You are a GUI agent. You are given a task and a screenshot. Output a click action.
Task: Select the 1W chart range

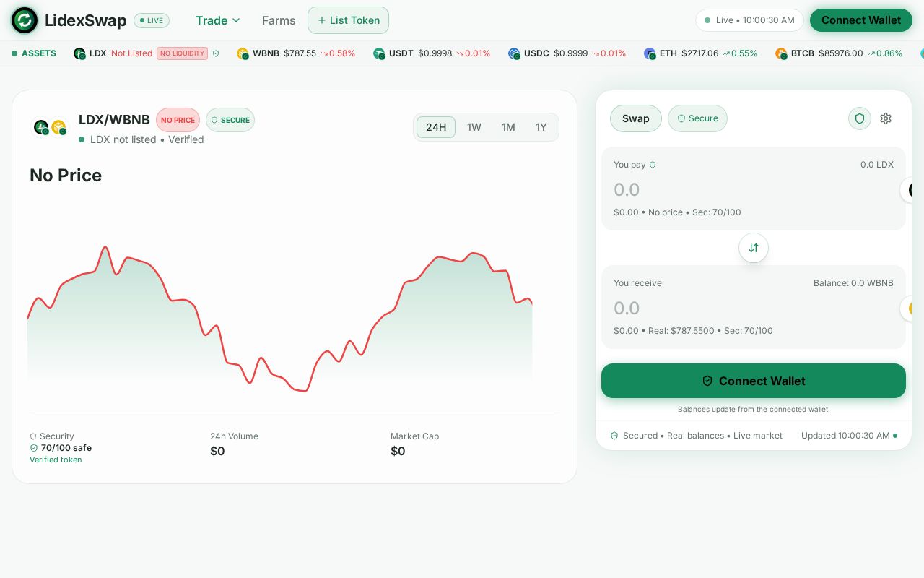point(474,127)
